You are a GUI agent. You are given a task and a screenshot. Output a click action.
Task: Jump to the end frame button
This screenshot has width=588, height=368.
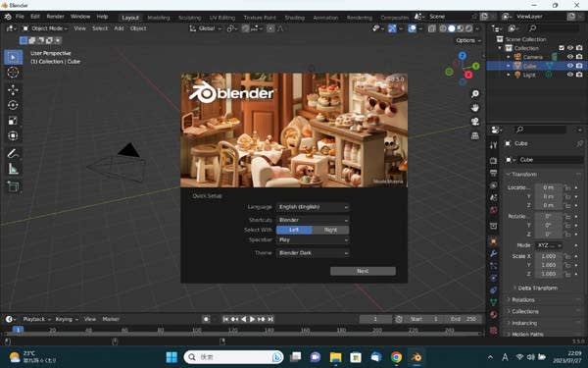[x=270, y=319]
